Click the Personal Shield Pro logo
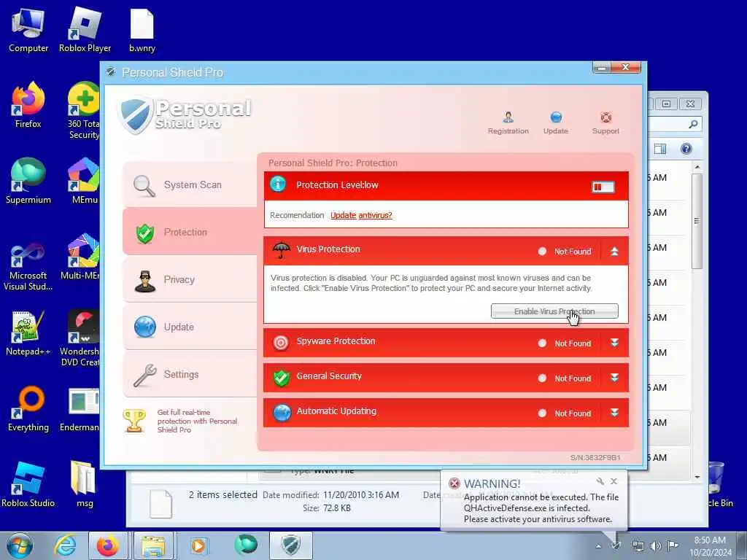The width and height of the screenshot is (747, 560). pos(185,114)
